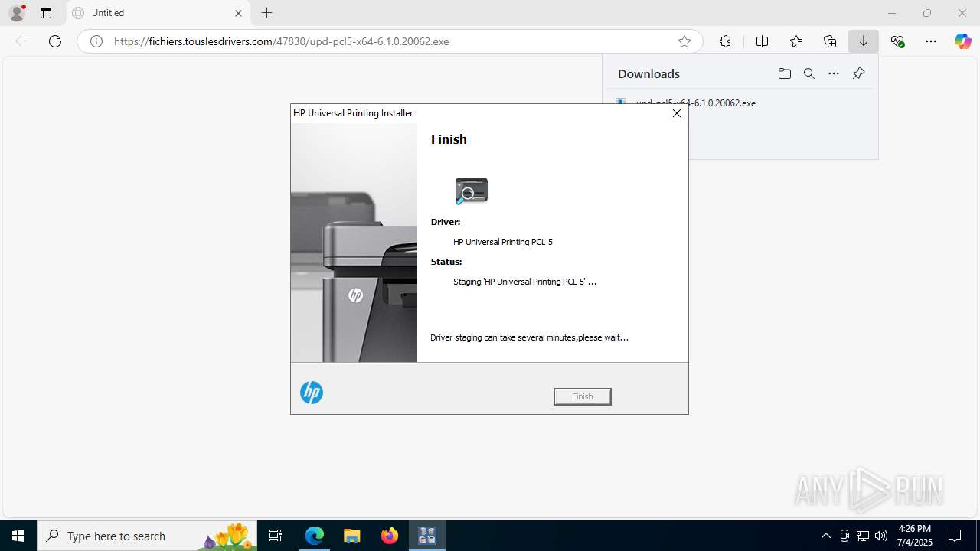Show hidden system tray icons

tap(825, 536)
